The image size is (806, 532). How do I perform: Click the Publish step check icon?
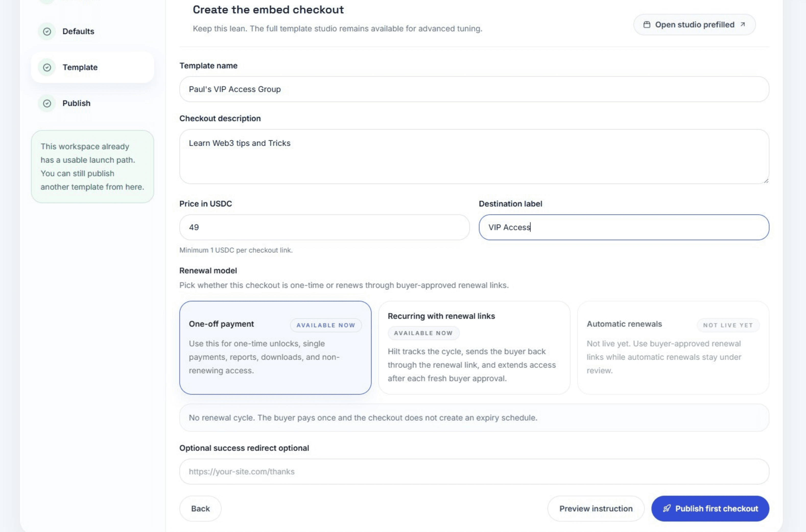(x=47, y=103)
